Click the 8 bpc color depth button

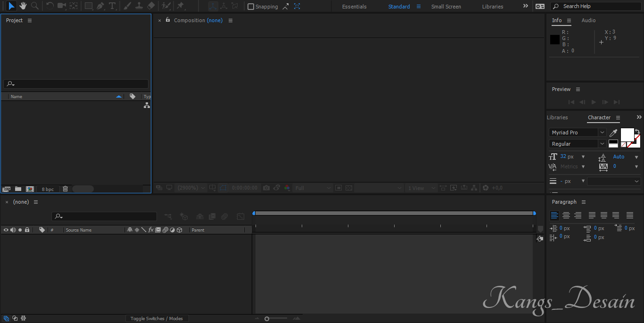pos(48,189)
